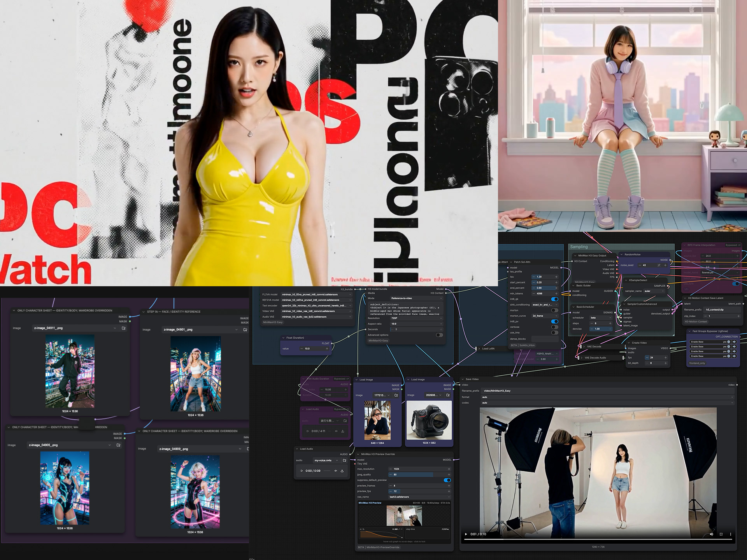Increase noise_seed with the plus button
Screen dimensions: 747x560
tap(665, 265)
